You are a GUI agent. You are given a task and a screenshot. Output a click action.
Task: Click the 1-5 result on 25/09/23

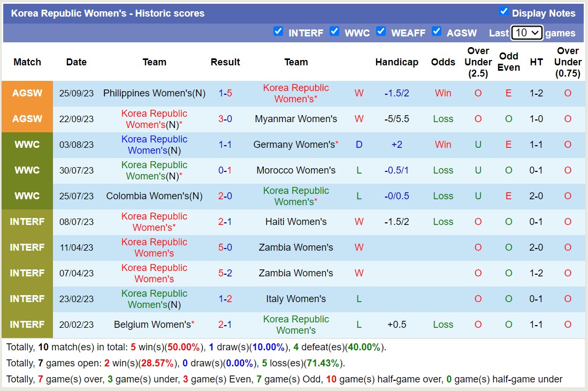[x=225, y=93]
